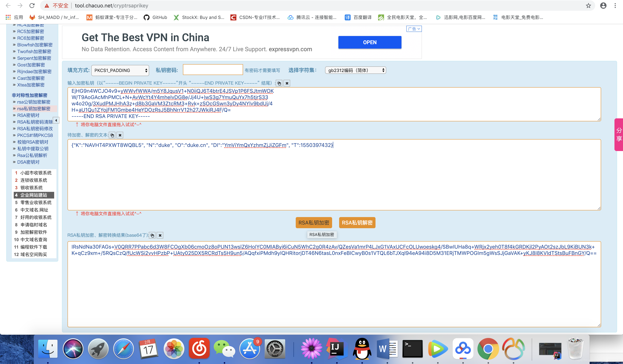Open Photos app in Dock
This screenshot has width=623, height=364.
click(x=174, y=349)
